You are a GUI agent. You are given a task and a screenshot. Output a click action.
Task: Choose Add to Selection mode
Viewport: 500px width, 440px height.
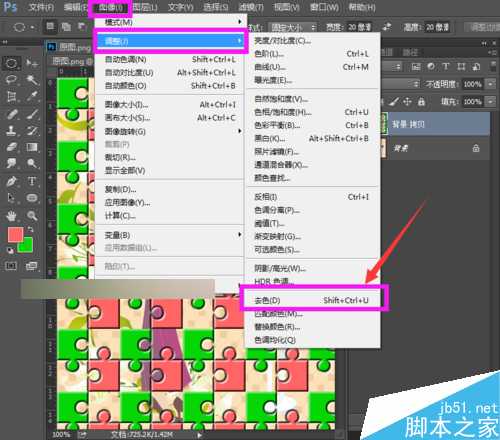66,27
